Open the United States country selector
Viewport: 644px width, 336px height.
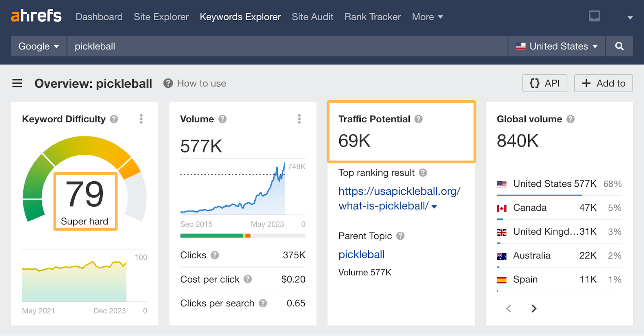click(x=557, y=46)
